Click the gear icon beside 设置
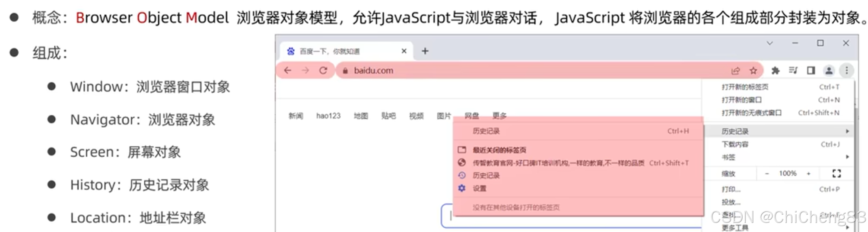This screenshot has width=868, height=232. click(462, 188)
